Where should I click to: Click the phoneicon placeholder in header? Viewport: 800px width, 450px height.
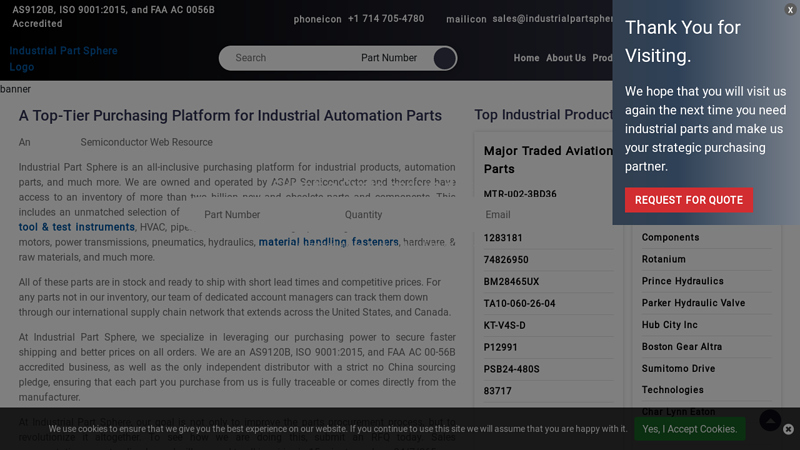click(x=317, y=19)
